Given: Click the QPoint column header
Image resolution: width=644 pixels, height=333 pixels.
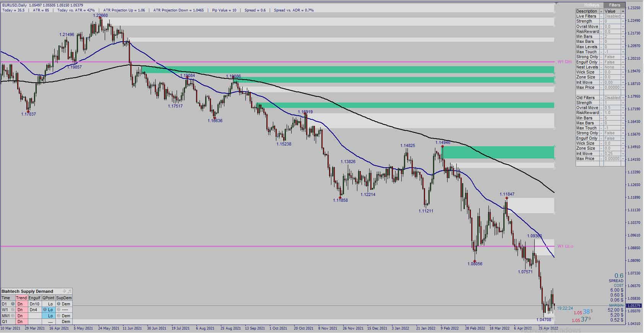Looking at the screenshot, I should click(49, 298).
